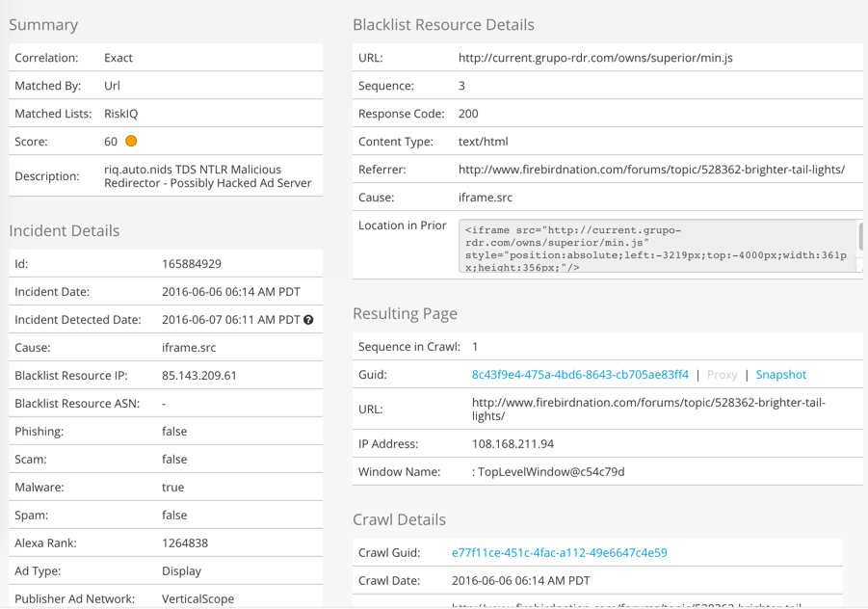
Task: Click the Crawl Date value
Action: (x=521, y=581)
